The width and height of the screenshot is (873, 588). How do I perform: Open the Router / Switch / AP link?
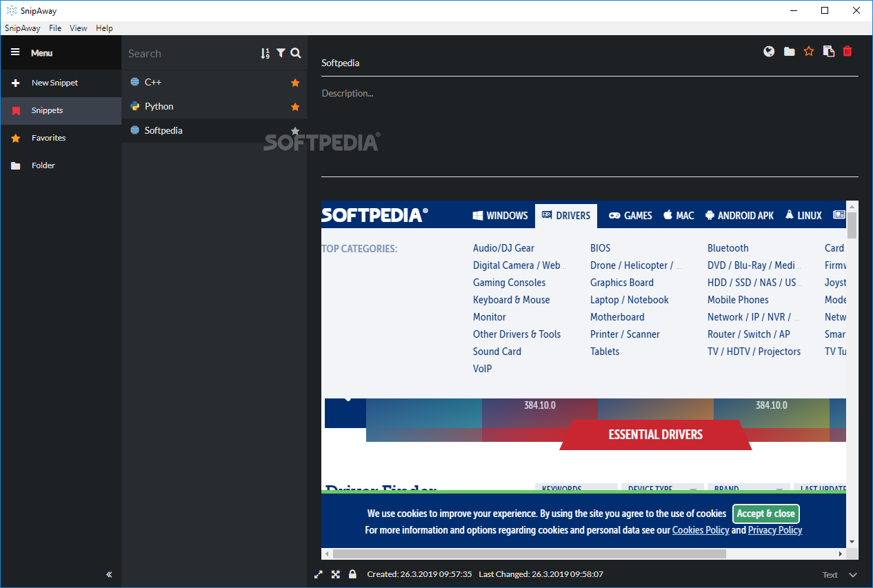click(749, 334)
